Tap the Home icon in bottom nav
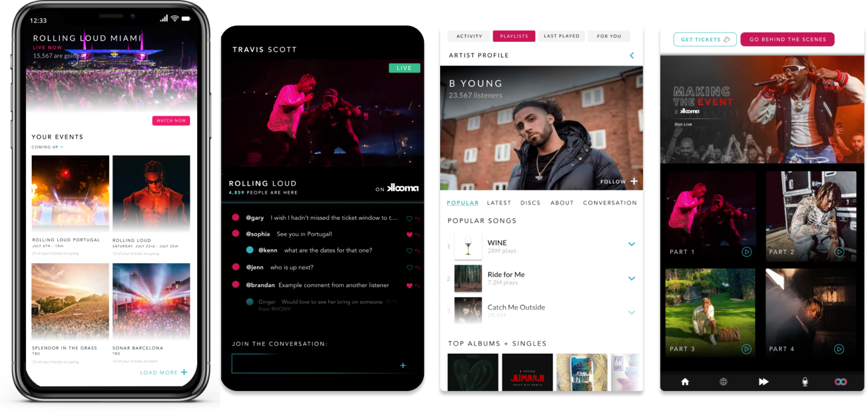 pyautogui.click(x=685, y=382)
